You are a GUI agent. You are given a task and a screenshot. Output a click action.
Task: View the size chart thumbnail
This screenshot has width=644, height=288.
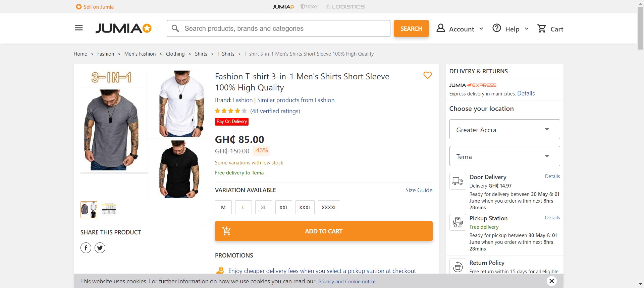point(109,209)
